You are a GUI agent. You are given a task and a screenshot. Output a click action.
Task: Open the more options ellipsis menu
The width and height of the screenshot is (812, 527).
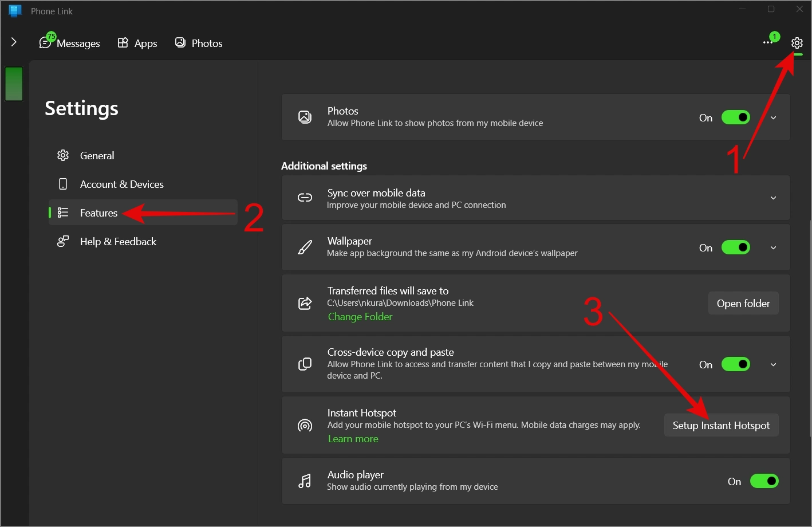[x=768, y=43]
